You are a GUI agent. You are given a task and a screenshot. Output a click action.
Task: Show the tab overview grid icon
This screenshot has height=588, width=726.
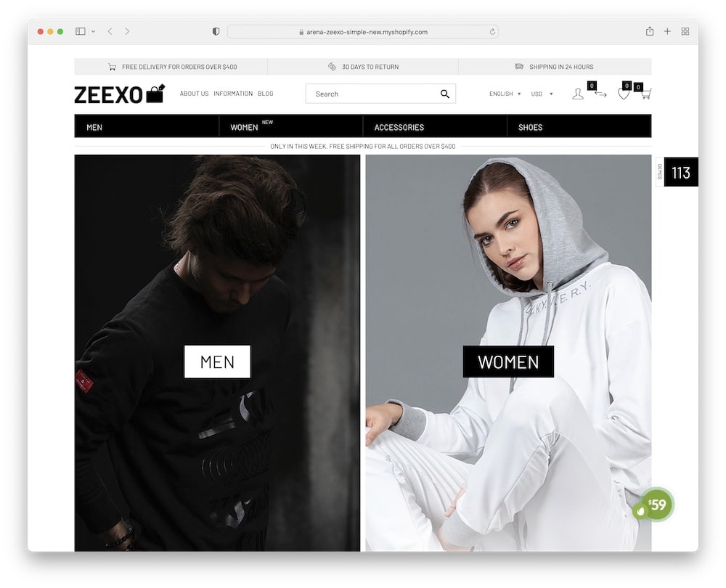pos(685,31)
